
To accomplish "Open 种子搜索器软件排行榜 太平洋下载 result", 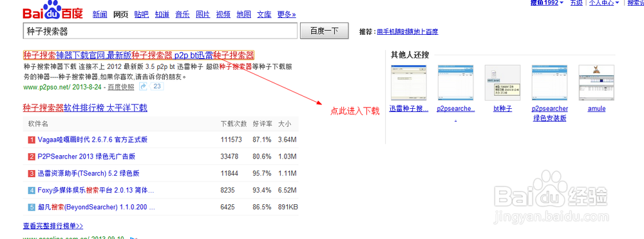I will (85, 108).
